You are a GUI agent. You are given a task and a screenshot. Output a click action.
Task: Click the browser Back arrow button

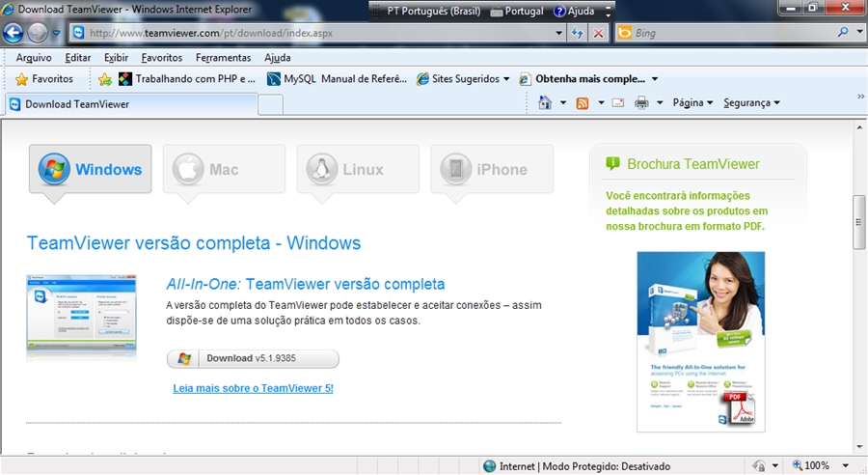tap(13, 33)
